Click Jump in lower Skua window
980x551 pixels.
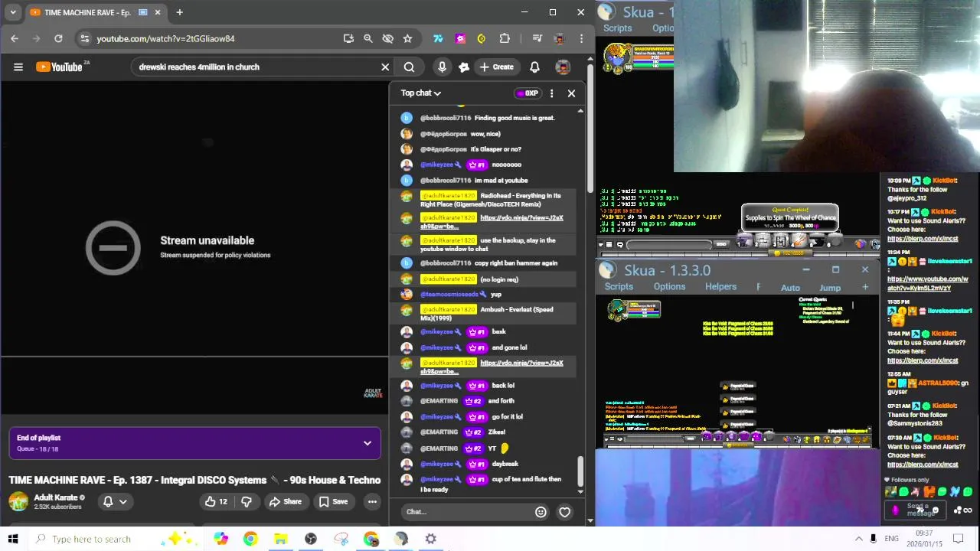(x=830, y=288)
